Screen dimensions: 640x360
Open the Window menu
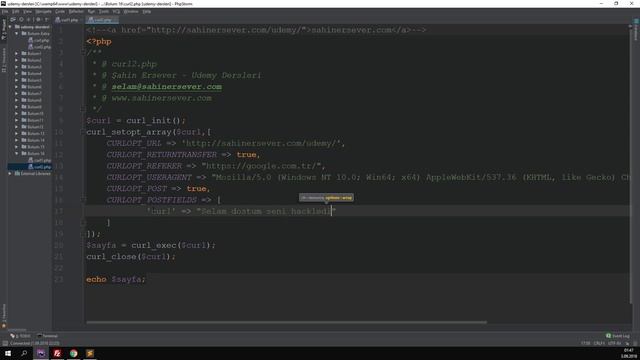(131, 11)
